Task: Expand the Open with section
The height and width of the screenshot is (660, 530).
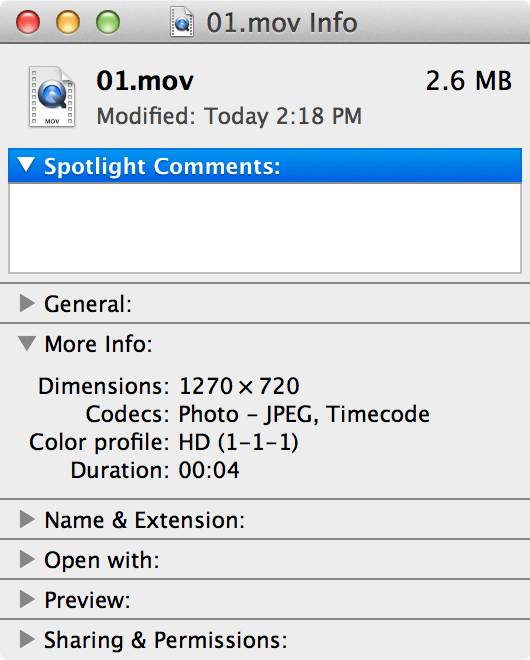Action: (x=27, y=559)
